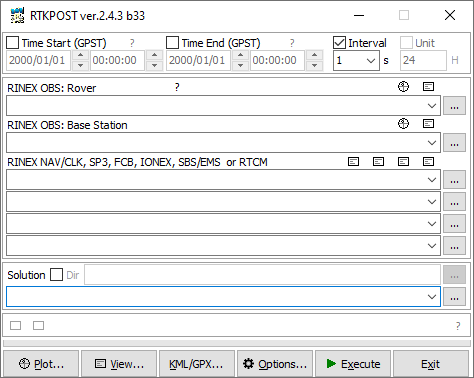Decrease the Time End time stepper
Screen dimensions: 474x378
point(314,65)
